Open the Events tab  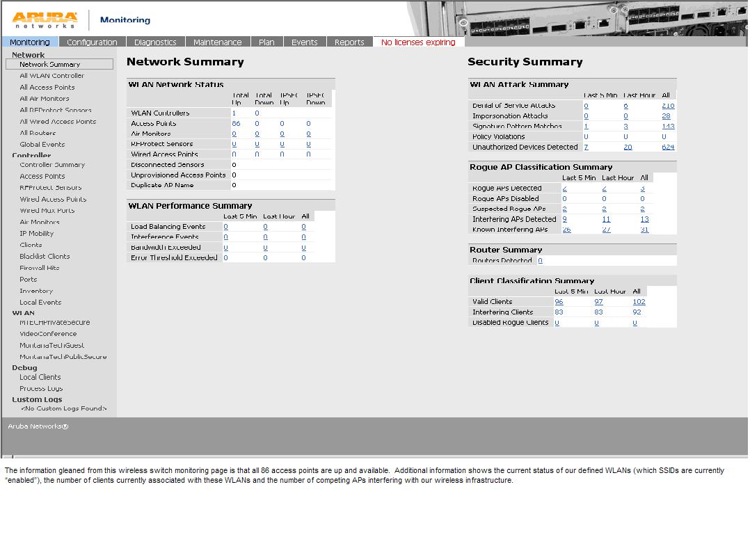305,42
